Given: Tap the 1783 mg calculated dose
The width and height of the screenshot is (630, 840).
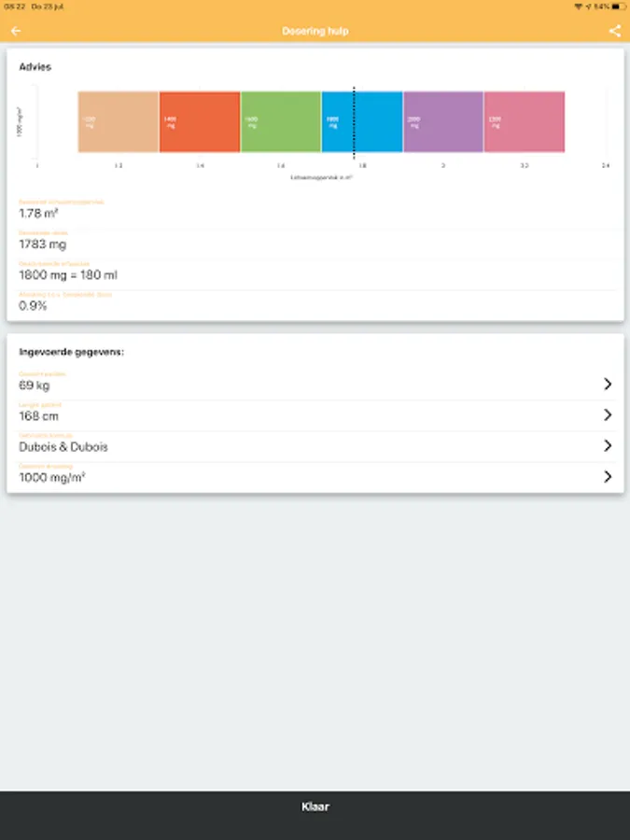Looking at the screenshot, I should pyautogui.click(x=43, y=245).
